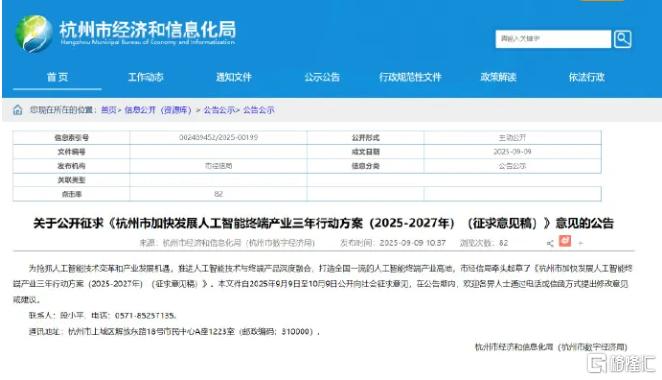Viewport: 662px width, 380px height.
Task: Click the red Weibo share icon
Action: coord(565,241)
